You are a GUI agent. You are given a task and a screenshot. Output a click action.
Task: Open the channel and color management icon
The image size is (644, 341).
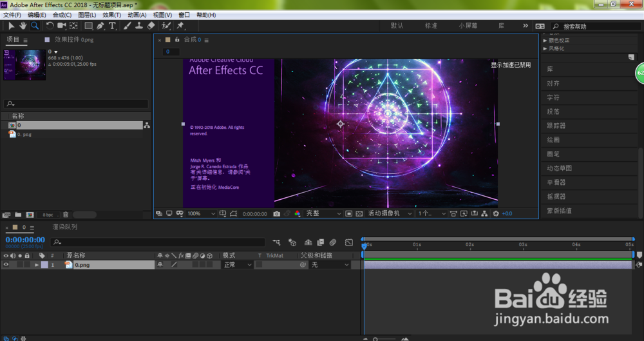tap(298, 214)
